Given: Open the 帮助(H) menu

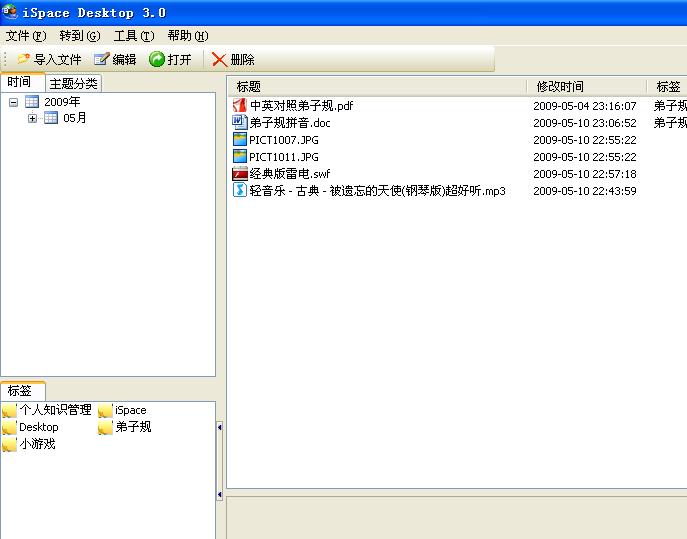Looking at the screenshot, I should (188, 35).
